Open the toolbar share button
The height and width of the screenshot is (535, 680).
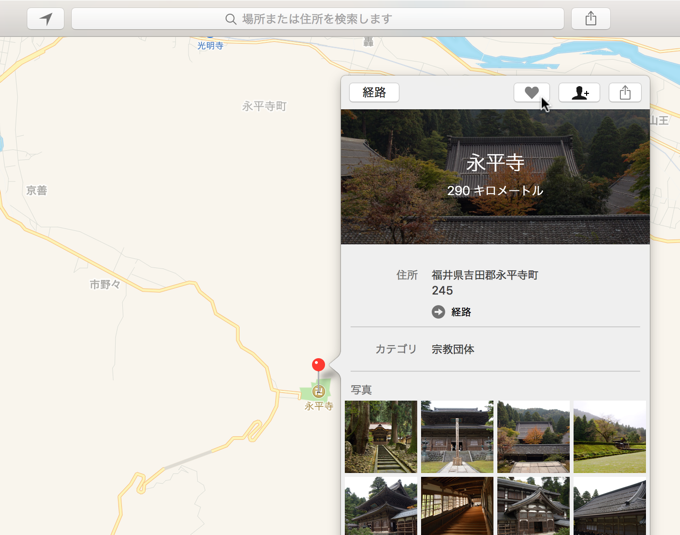tap(591, 19)
